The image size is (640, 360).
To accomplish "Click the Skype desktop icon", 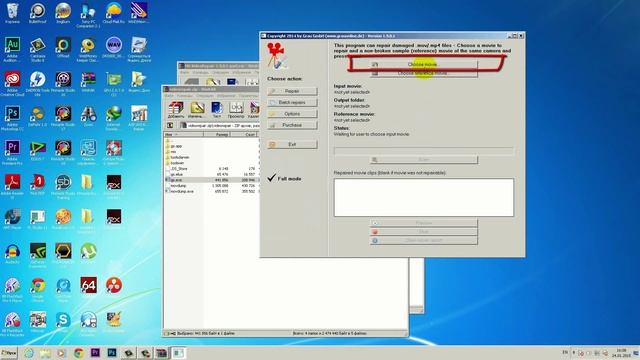I will click(63, 322).
